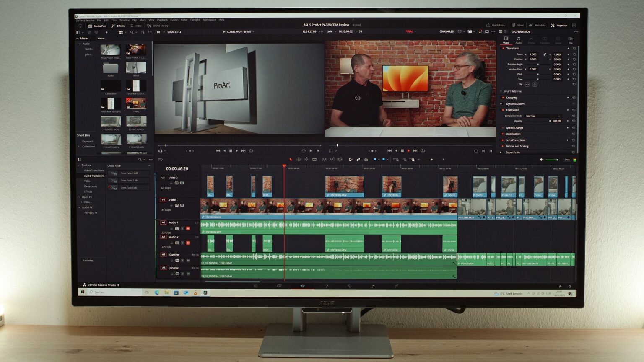Collapse the Toolbox tree
Viewport: 644px width, 362px height.
coord(79,165)
